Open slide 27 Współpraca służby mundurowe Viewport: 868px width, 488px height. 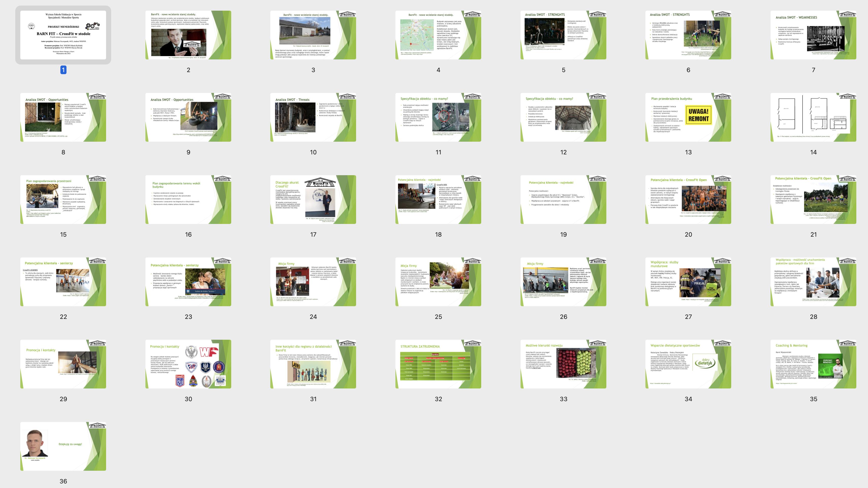coord(688,281)
